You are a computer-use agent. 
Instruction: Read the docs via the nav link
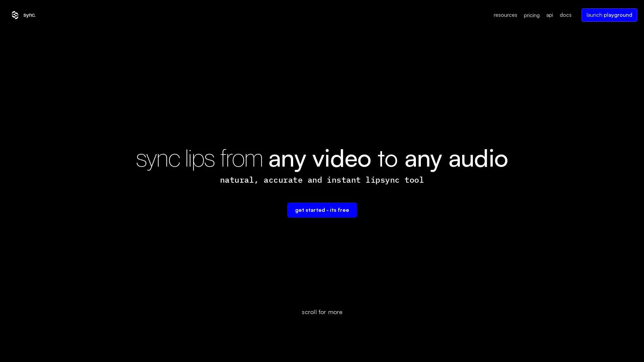click(565, 15)
